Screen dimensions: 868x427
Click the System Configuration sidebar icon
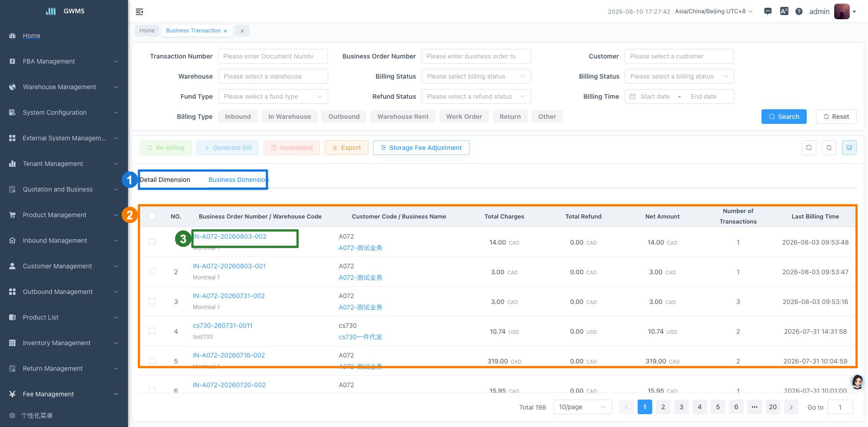(x=12, y=112)
